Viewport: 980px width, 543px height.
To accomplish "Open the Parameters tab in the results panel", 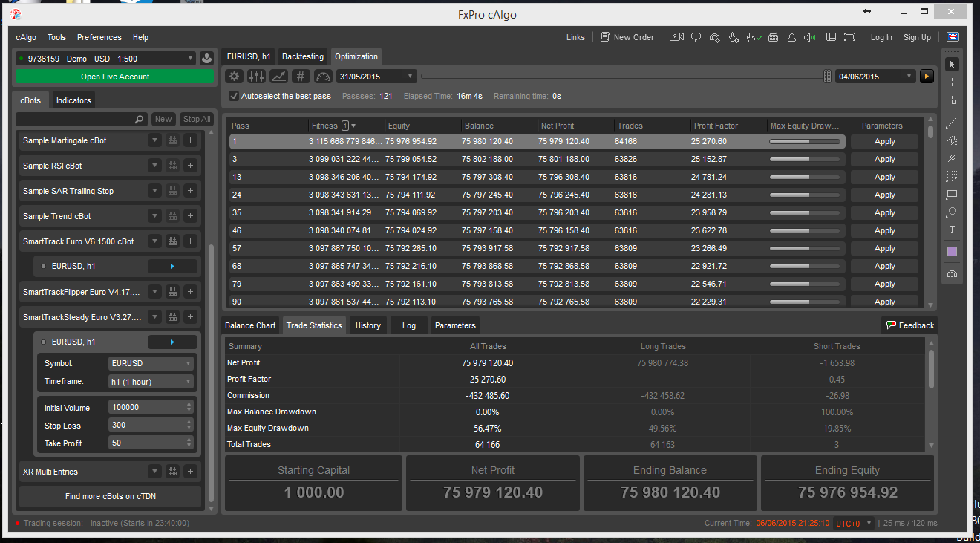I will point(455,325).
